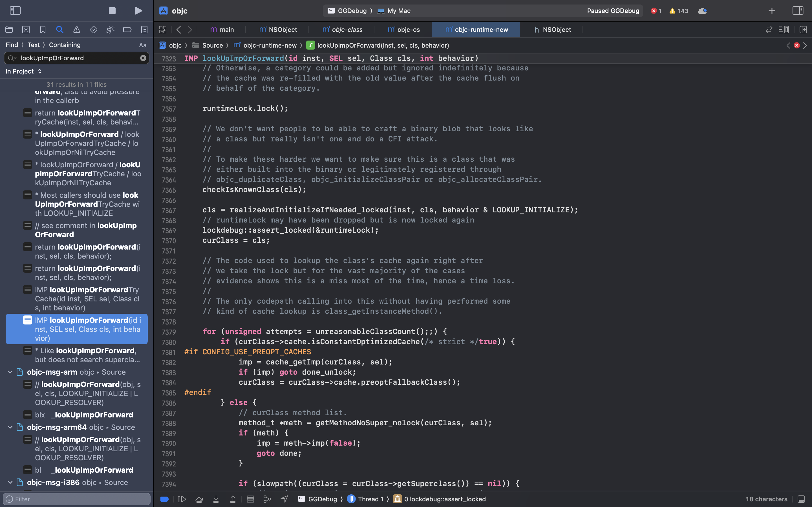Viewport: 812px width, 507px height.
Task: Open the In Project scope dropdown
Action: tap(23, 72)
